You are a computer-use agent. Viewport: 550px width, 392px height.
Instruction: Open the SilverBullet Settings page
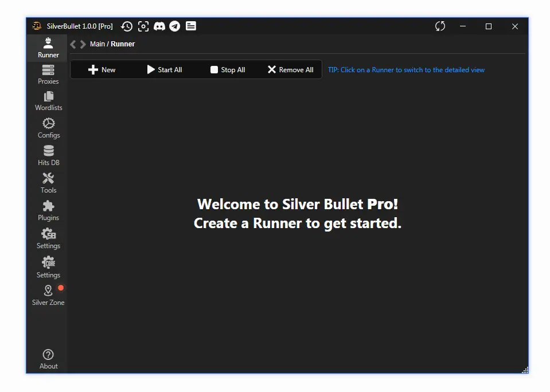(48, 237)
